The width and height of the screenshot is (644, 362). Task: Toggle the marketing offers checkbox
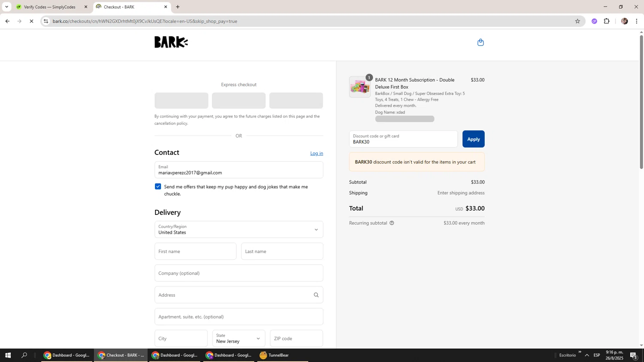tap(158, 187)
